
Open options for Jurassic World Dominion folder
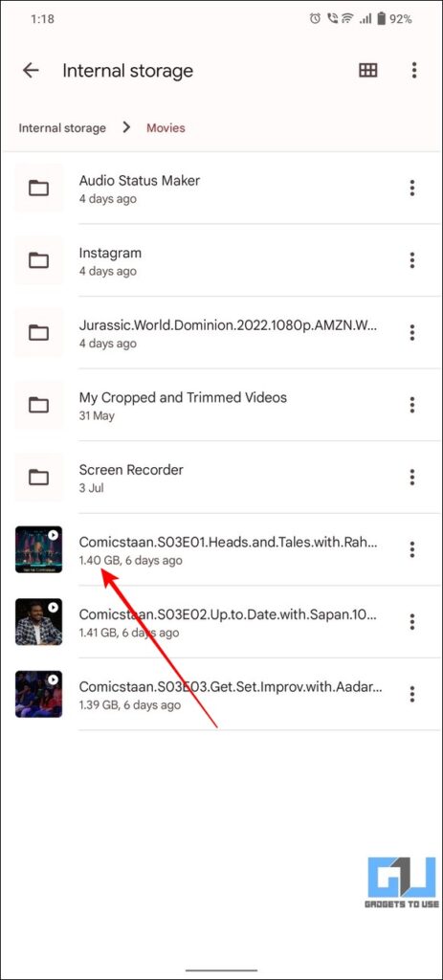[411, 332]
